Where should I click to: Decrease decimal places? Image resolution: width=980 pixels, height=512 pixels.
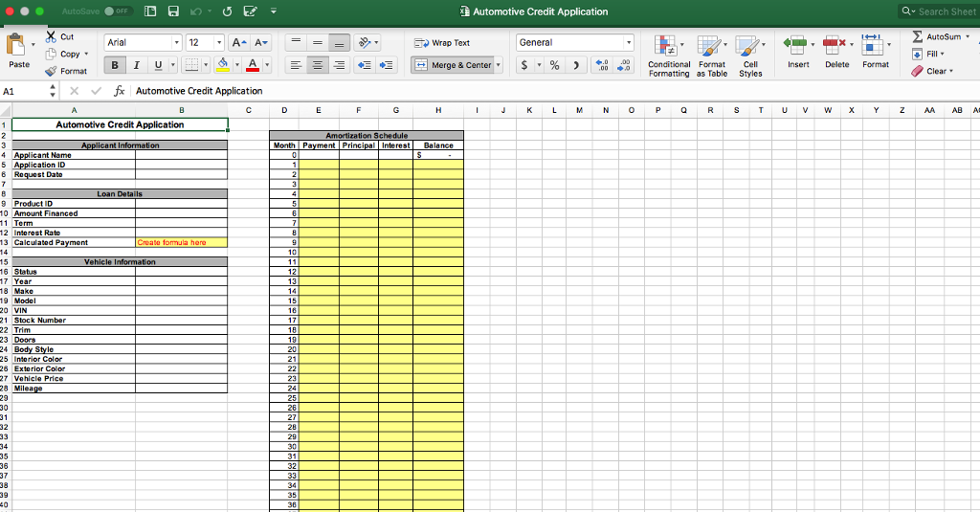[x=623, y=65]
